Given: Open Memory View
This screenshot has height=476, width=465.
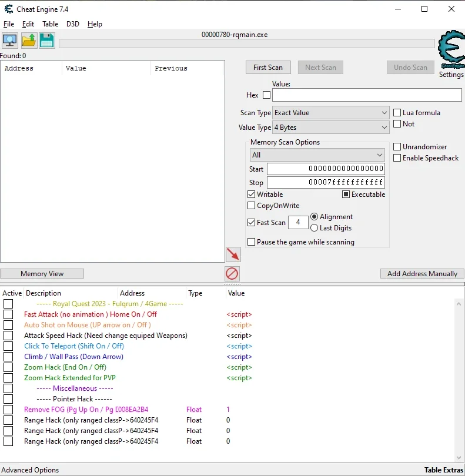Looking at the screenshot, I should 42,273.
